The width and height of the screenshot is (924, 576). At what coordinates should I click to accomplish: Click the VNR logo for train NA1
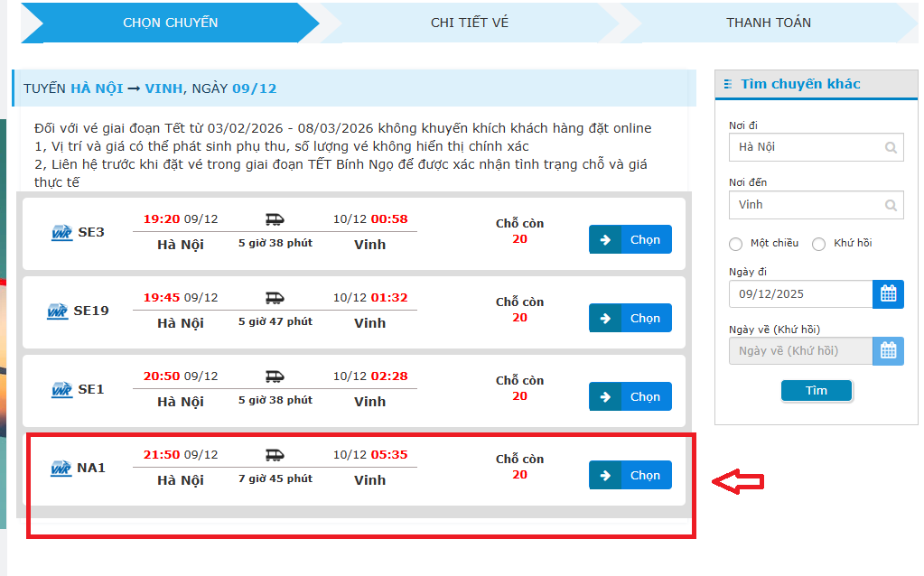61,469
